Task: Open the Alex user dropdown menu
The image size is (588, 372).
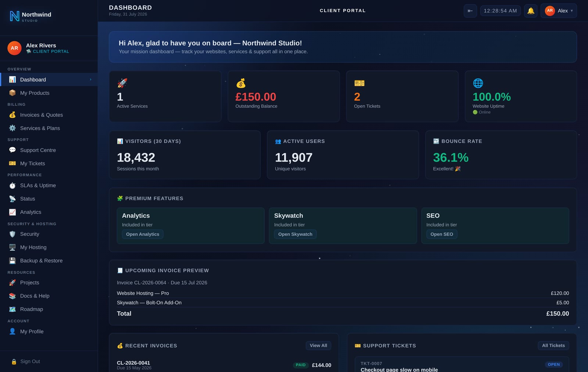Action: [x=558, y=11]
